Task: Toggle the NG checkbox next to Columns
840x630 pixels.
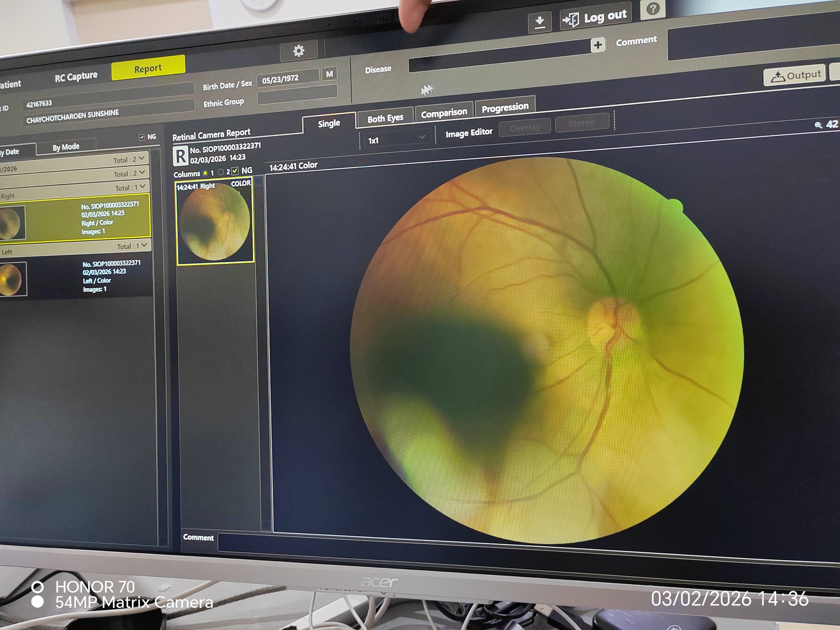Action: pos(235,171)
